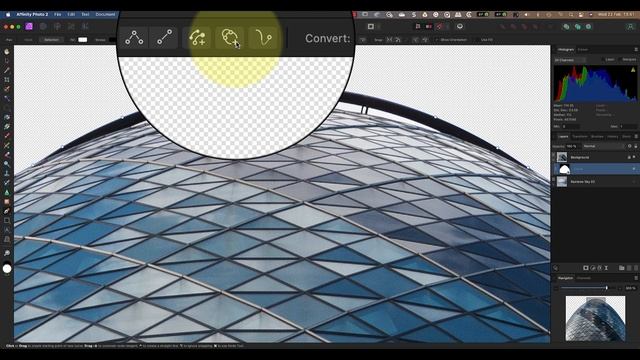Click the primary color circle in Tools
The height and width of the screenshot is (360, 640).
[x=7, y=269]
